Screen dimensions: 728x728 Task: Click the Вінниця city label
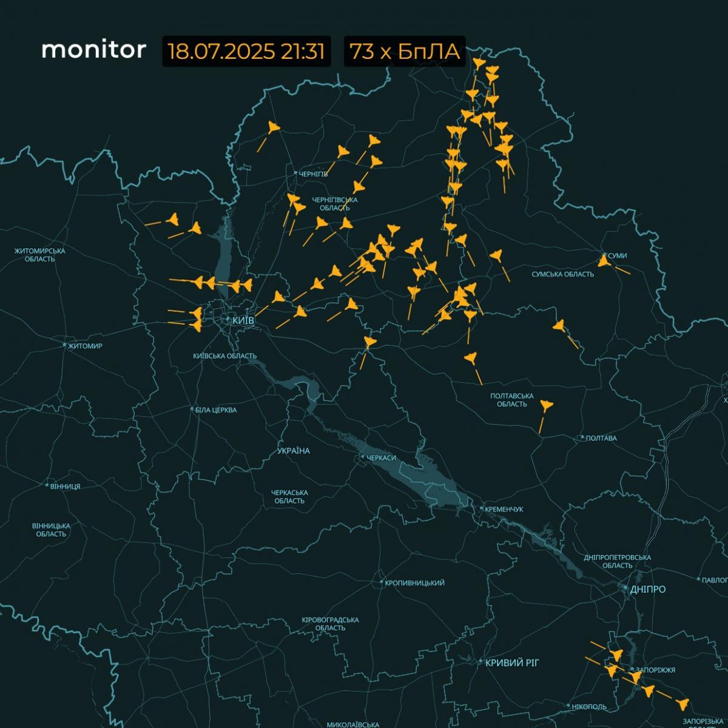tap(66, 487)
